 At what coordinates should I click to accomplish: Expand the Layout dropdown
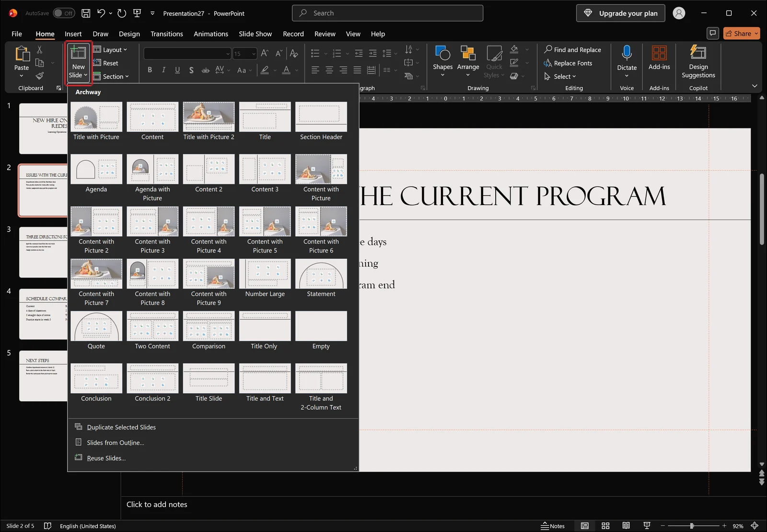point(110,50)
